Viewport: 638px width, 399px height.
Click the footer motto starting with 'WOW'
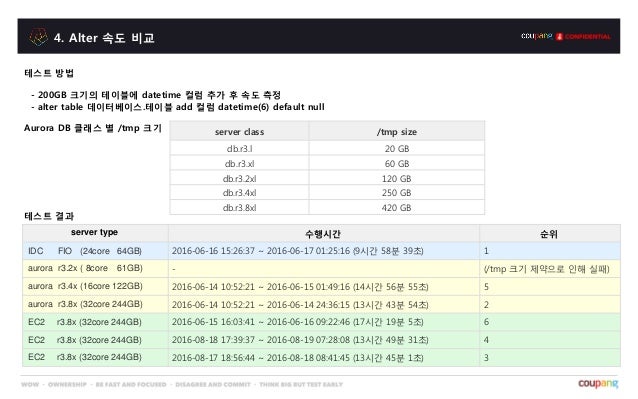(182, 384)
